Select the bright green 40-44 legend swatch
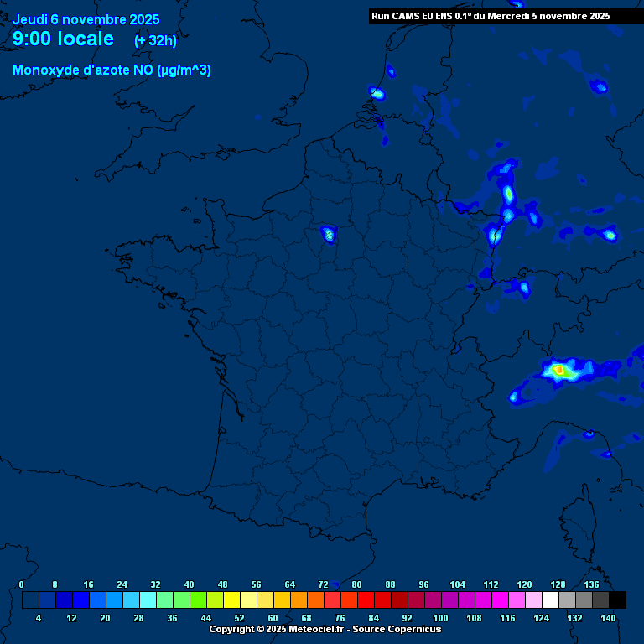The height and width of the screenshot is (644, 644). coord(198,600)
